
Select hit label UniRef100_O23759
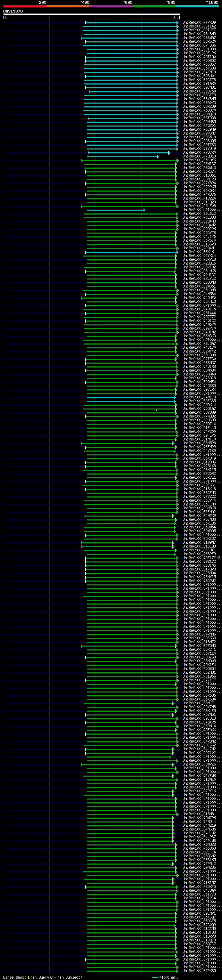[x=199, y=91]
